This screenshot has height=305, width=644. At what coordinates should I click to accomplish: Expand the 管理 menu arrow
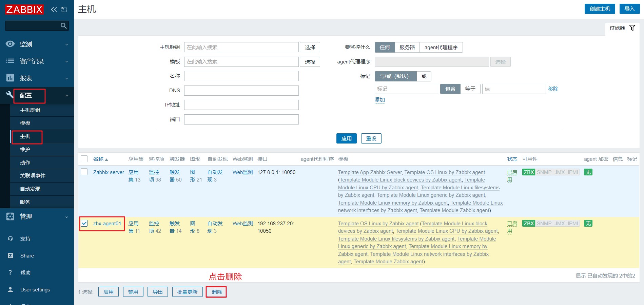pos(66,217)
